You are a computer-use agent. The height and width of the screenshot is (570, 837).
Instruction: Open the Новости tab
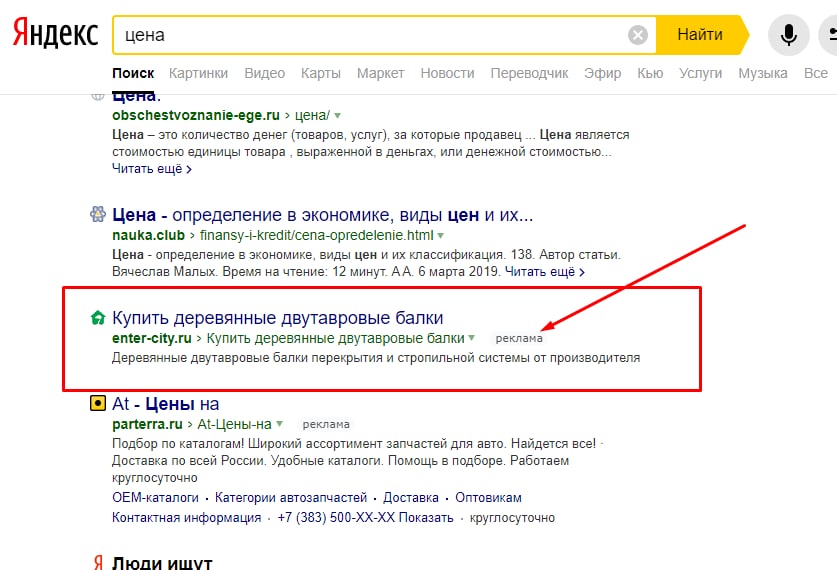(x=447, y=73)
